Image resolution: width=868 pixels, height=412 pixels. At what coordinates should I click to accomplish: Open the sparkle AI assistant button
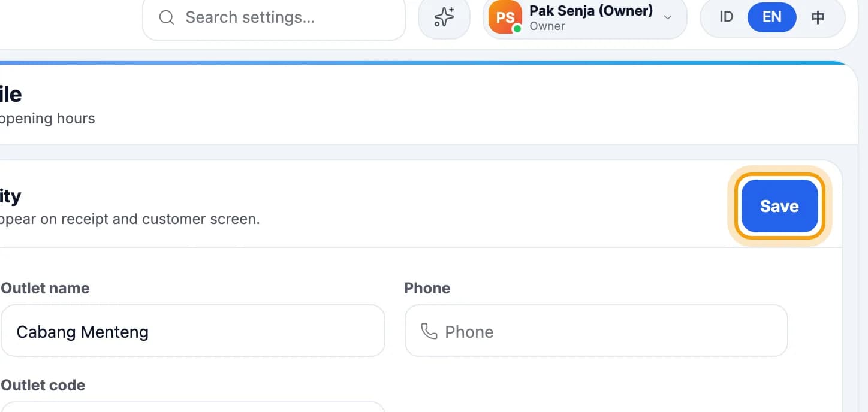coord(444,17)
